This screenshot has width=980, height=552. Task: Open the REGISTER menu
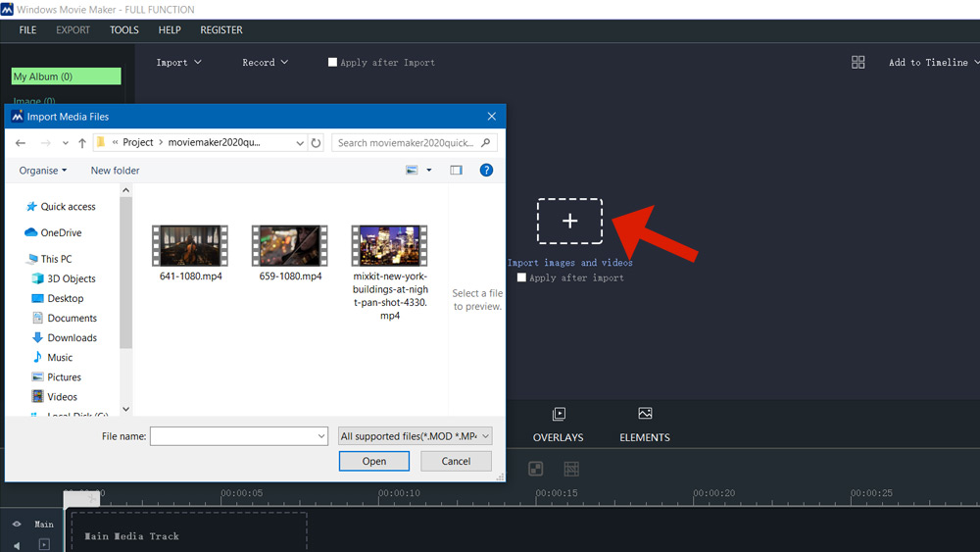(x=221, y=30)
